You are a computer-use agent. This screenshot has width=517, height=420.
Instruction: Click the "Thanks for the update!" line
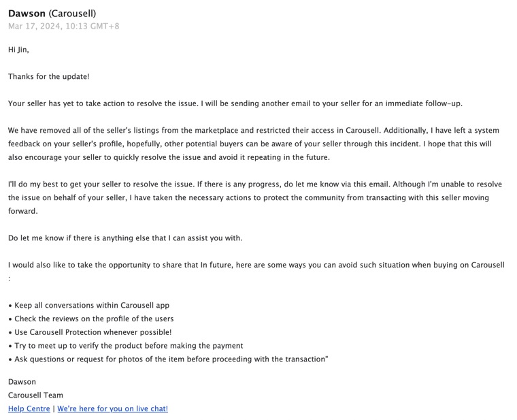coord(48,76)
